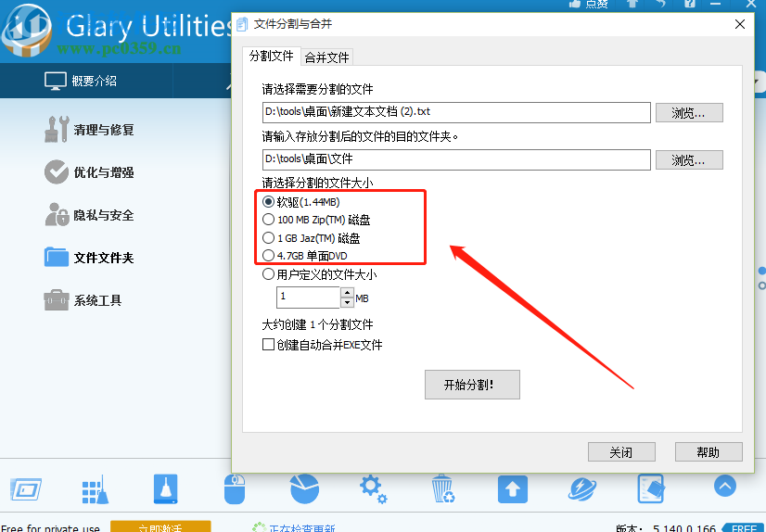This screenshot has height=532, width=766.
Task: Open the planet-with-lightning browser assistant icon
Action: (581, 489)
